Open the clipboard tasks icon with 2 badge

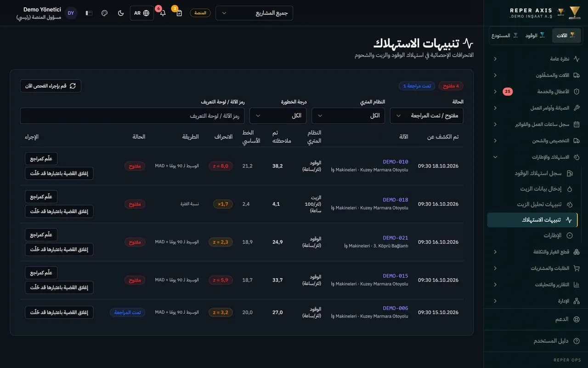[x=179, y=13]
